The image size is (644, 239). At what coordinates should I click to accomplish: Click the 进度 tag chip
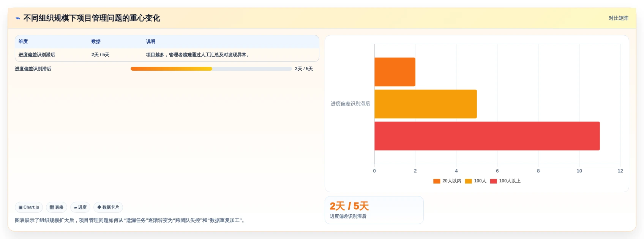click(80, 207)
